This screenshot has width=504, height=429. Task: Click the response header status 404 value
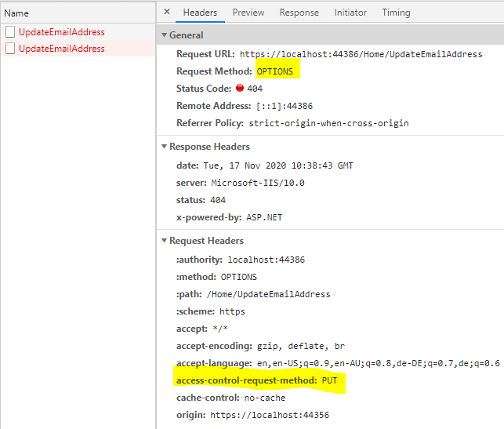click(x=218, y=200)
